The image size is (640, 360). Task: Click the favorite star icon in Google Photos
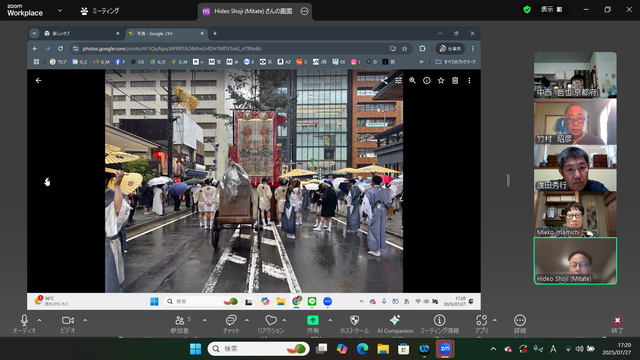click(441, 80)
